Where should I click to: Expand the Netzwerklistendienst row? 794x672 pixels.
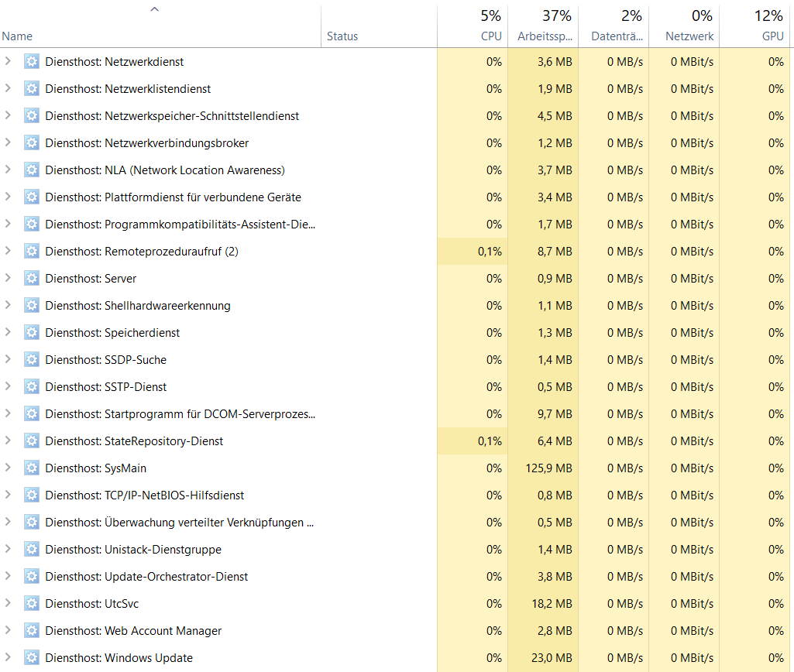coord(8,89)
